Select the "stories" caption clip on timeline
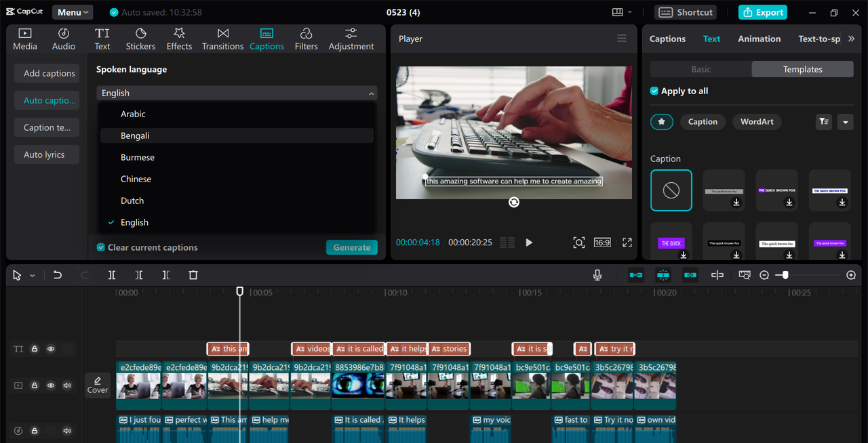The height and width of the screenshot is (443, 868). click(450, 349)
